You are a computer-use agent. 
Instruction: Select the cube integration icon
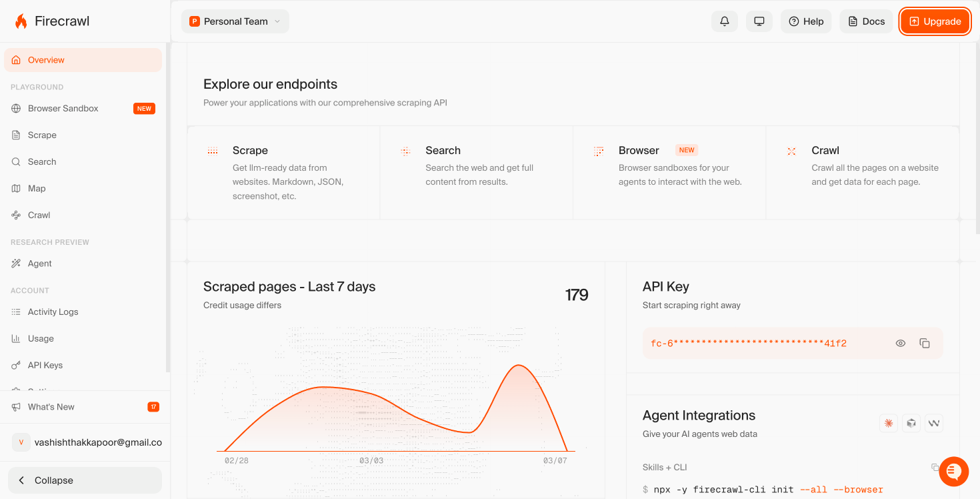click(x=911, y=423)
